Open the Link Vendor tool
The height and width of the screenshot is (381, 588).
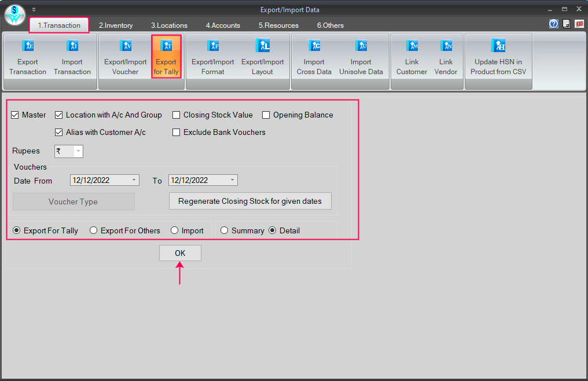(446, 57)
